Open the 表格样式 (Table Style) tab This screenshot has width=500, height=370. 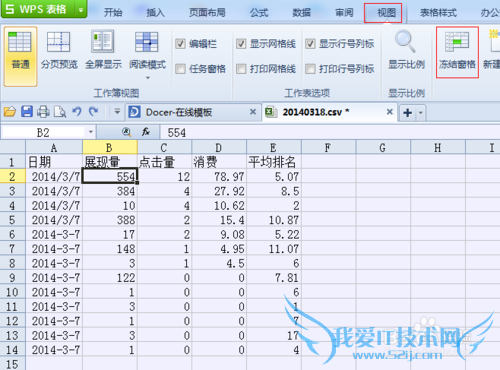pos(438,13)
